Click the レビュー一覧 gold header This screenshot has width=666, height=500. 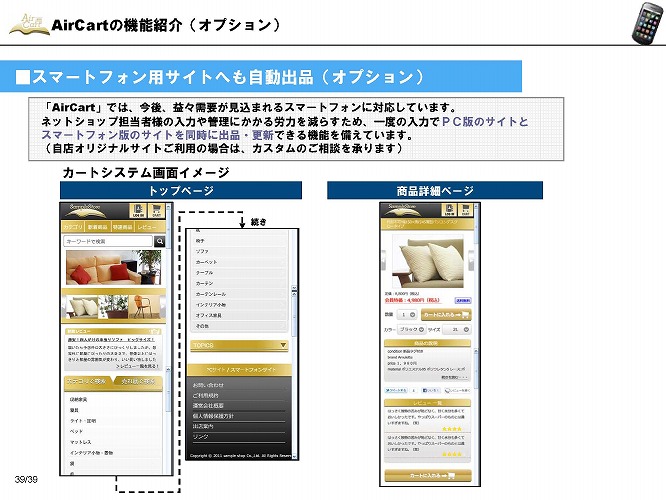(x=428, y=403)
